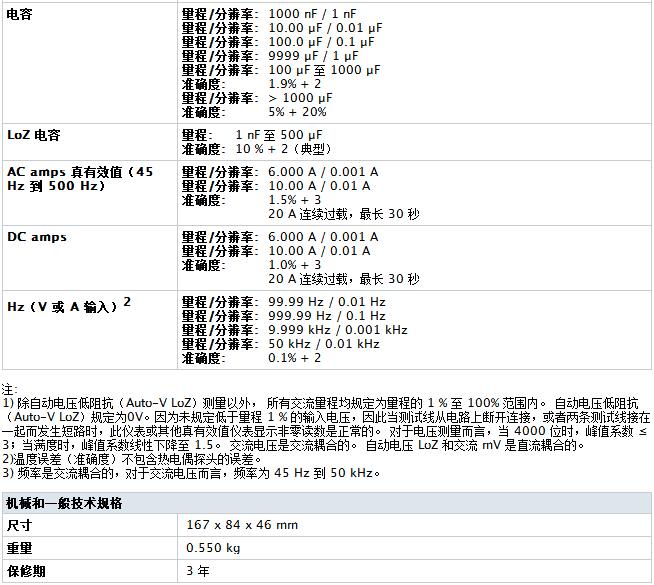Click the DC amps accuracy '1.0% + 3'
The height and width of the screenshot is (585, 654).
click(294, 265)
